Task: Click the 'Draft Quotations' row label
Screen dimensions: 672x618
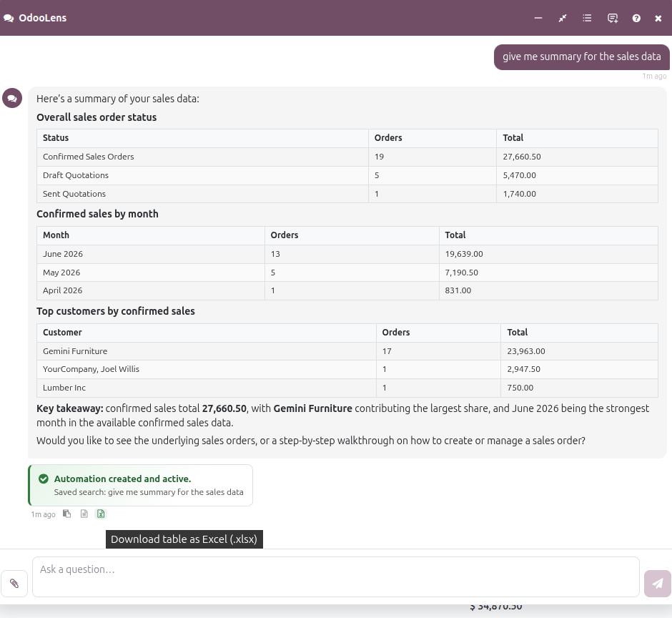Action: (x=76, y=175)
